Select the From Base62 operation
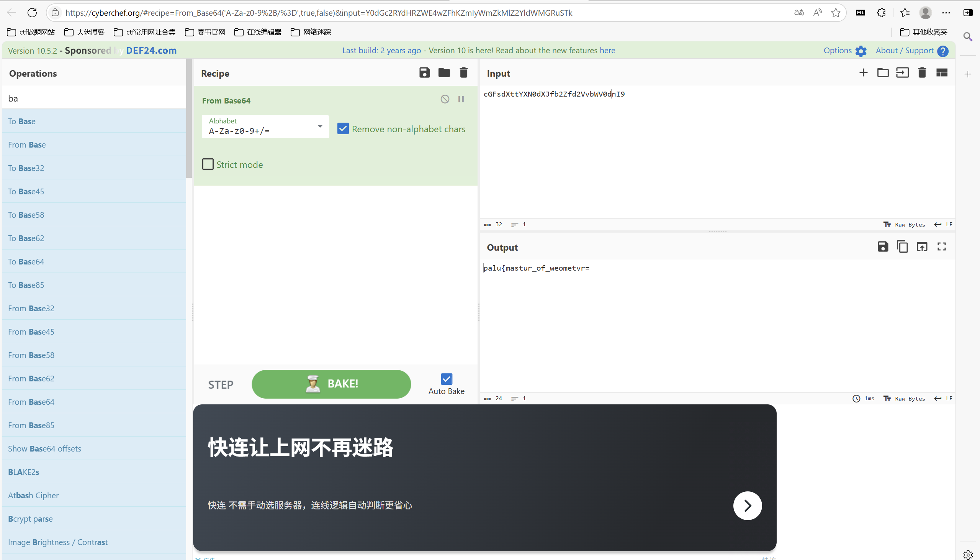Image resolution: width=980 pixels, height=560 pixels. tap(94, 378)
